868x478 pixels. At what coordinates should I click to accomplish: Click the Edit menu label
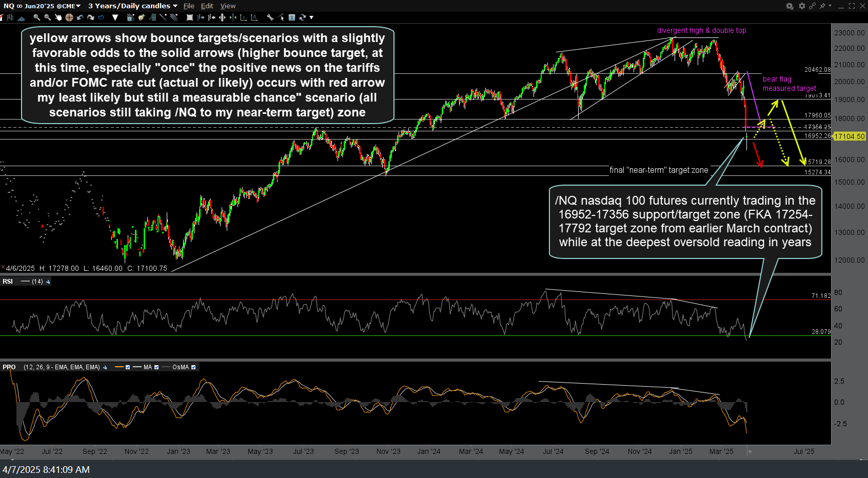207,6
